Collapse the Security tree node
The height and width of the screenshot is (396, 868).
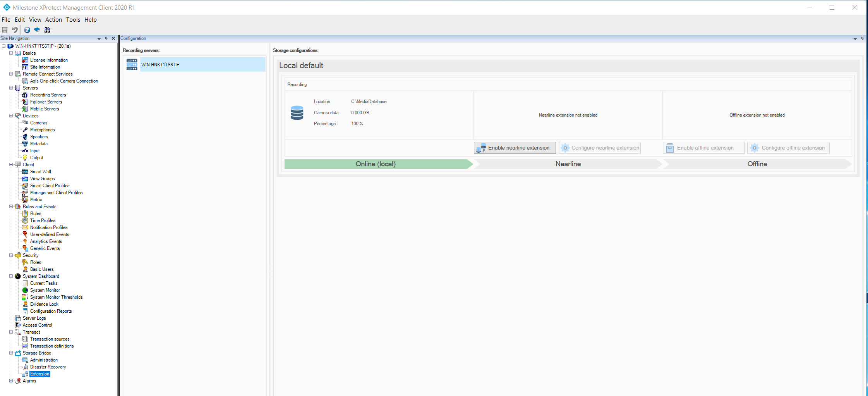pyautogui.click(x=11, y=255)
